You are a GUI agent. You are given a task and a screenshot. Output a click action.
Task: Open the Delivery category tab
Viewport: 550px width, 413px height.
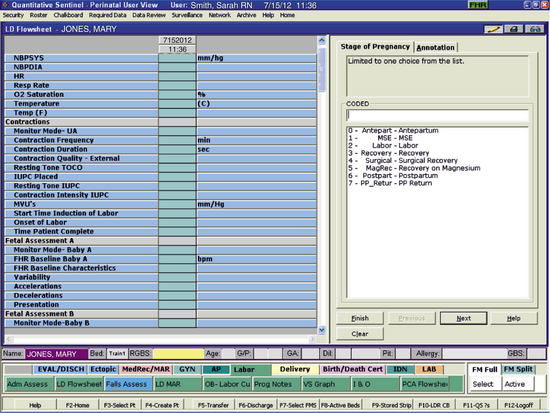pyautogui.click(x=295, y=369)
